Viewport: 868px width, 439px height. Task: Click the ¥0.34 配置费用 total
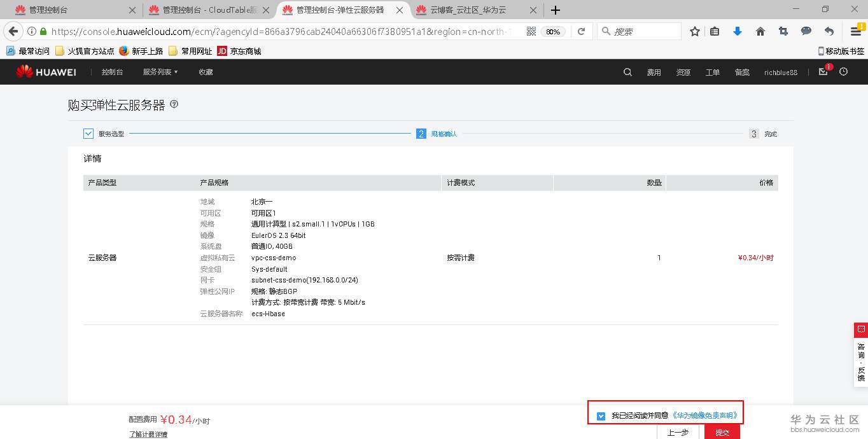click(176, 419)
